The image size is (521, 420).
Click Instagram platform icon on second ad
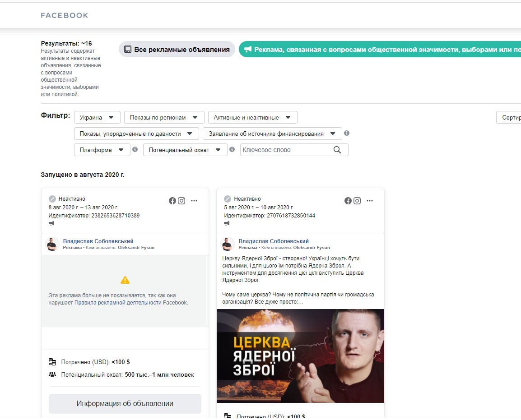click(x=357, y=201)
